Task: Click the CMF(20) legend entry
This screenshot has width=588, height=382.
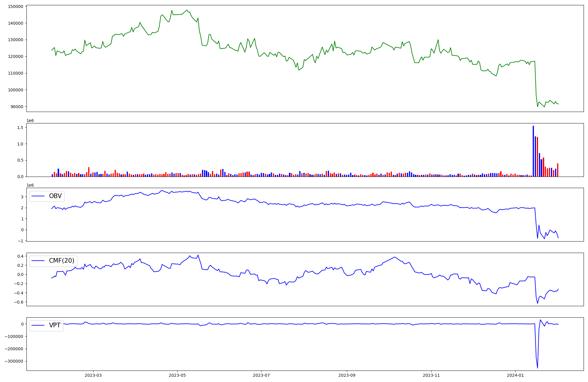Action: (x=61, y=261)
